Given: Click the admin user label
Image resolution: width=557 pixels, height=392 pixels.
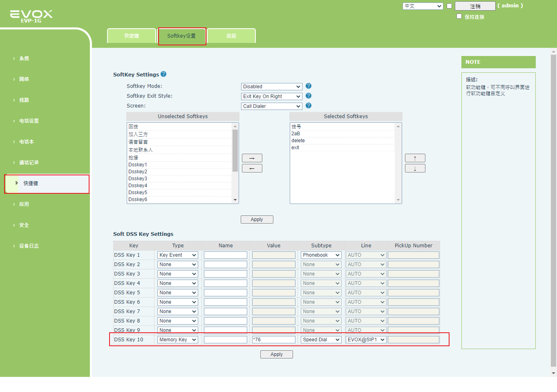Looking at the screenshot, I should coord(510,6).
